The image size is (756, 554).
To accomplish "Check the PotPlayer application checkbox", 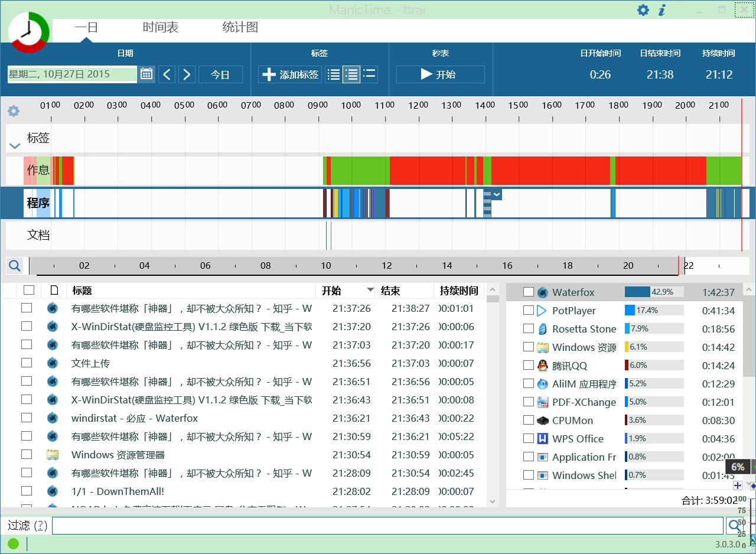I will pyautogui.click(x=529, y=311).
